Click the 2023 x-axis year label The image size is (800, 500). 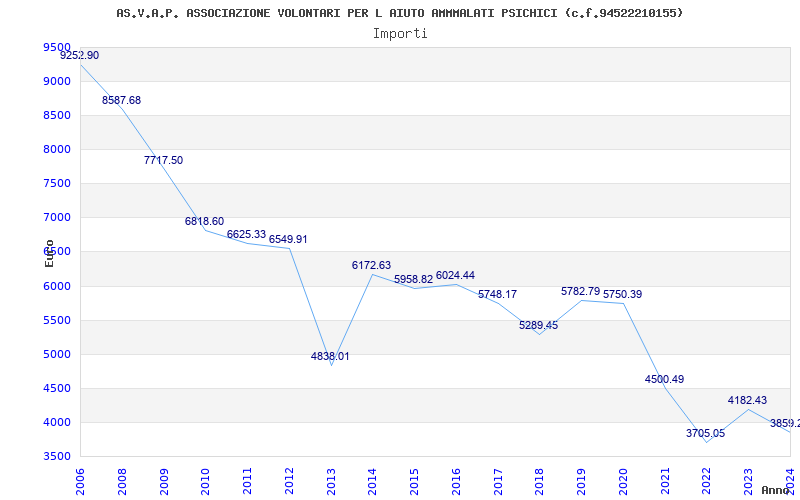click(x=748, y=482)
